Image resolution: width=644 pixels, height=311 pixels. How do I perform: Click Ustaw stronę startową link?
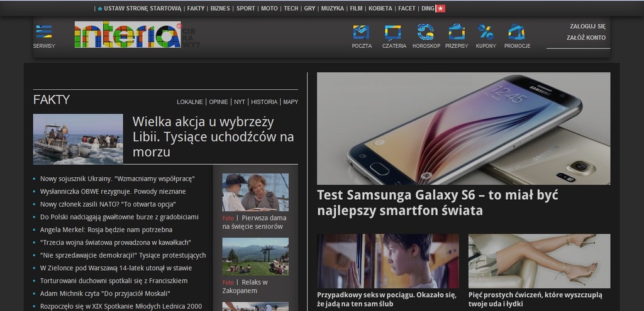click(142, 8)
